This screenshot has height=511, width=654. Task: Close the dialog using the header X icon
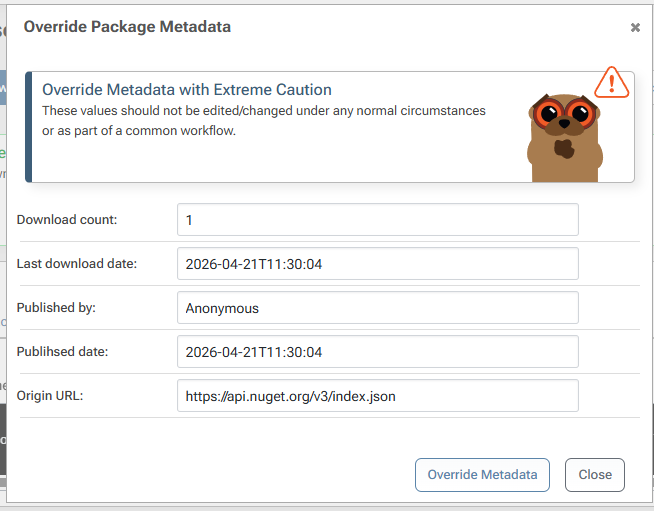coord(635,28)
